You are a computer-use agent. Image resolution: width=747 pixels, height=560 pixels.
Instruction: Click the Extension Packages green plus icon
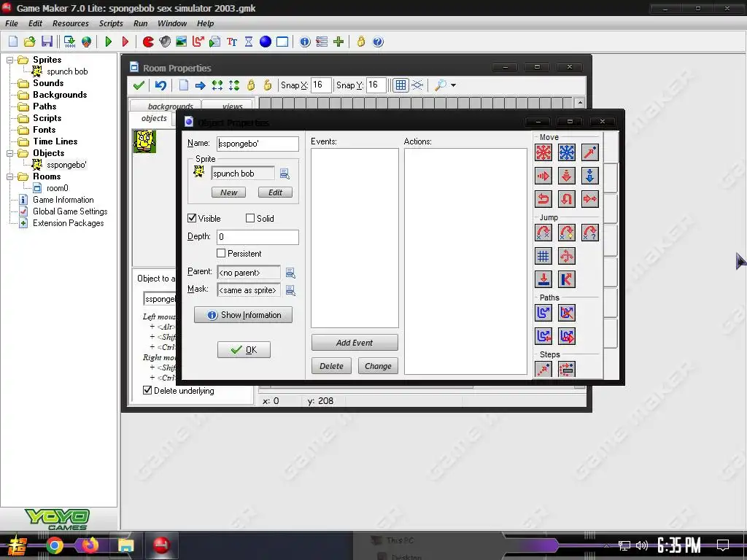click(x=338, y=42)
